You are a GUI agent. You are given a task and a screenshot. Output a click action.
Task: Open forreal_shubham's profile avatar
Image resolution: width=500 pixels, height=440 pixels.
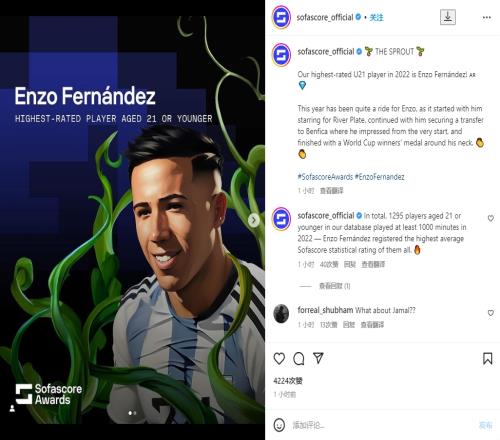(x=281, y=313)
